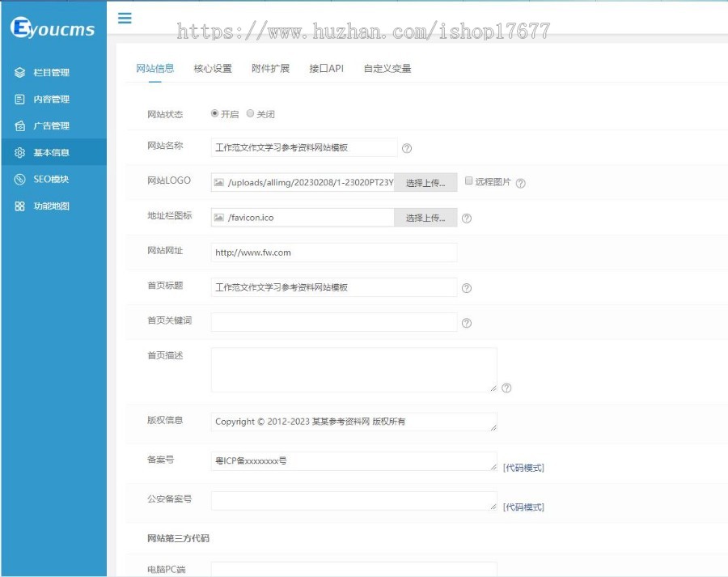
Task: Click the 首页描述 textarea
Action: pyautogui.click(x=353, y=370)
